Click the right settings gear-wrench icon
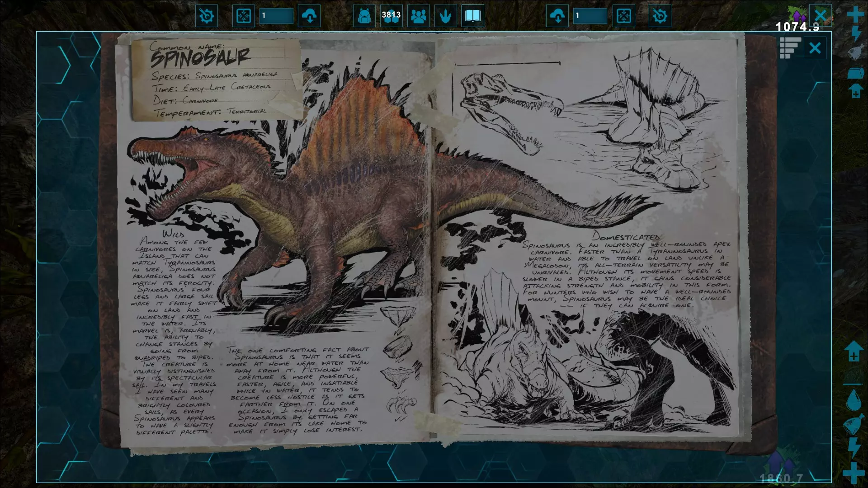 pos(660,16)
